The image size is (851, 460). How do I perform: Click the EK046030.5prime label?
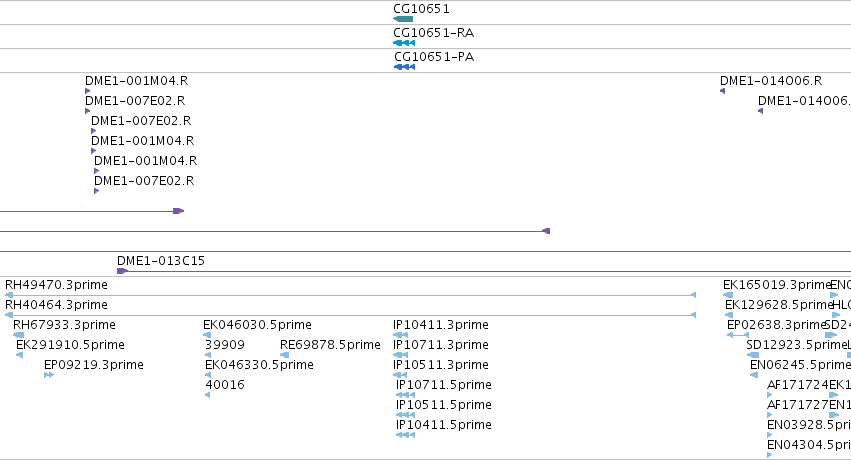pos(257,325)
